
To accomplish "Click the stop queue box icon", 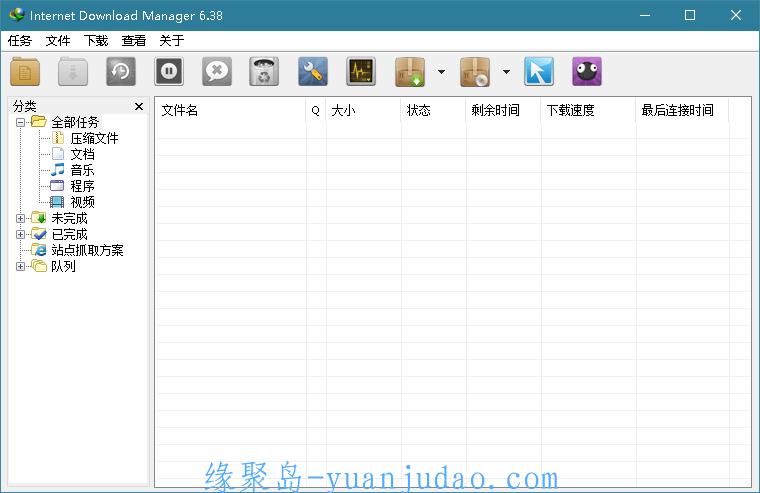I will coord(475,72).
